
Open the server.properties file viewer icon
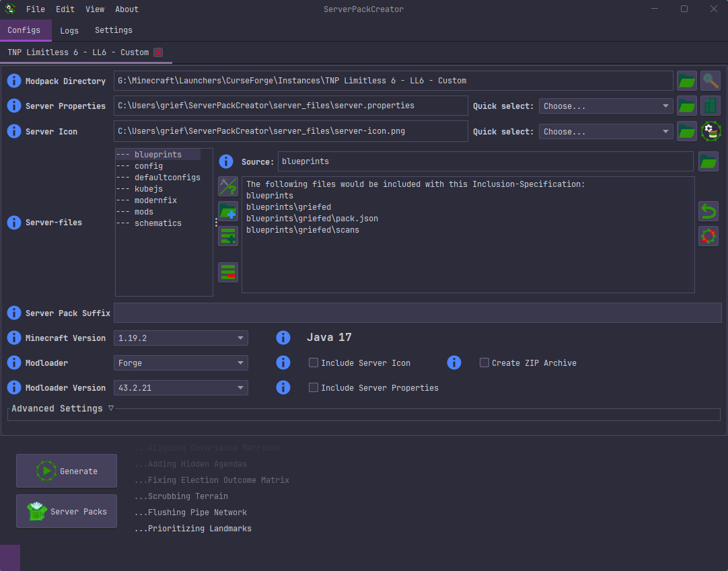click(x=710, y=106)
